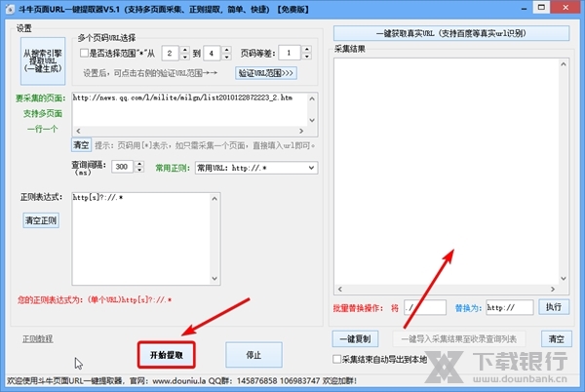Toggle 是否选择范围 checkbox

[x=84, y=53]
